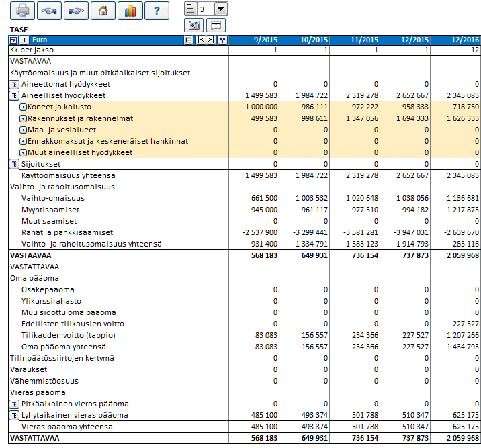The image size is (481, 448).
Task: Click bold VASTATTAVAA total 2 059 968
Action: 463,438
